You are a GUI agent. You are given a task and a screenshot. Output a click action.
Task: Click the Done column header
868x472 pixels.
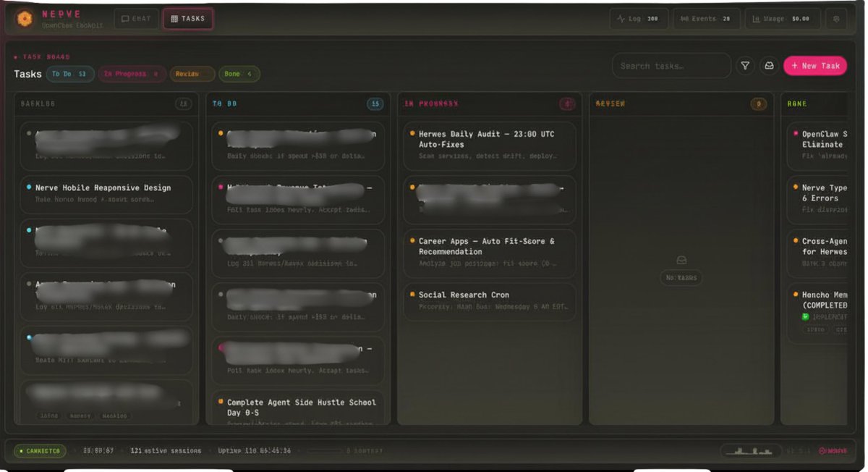coord(796,104)
